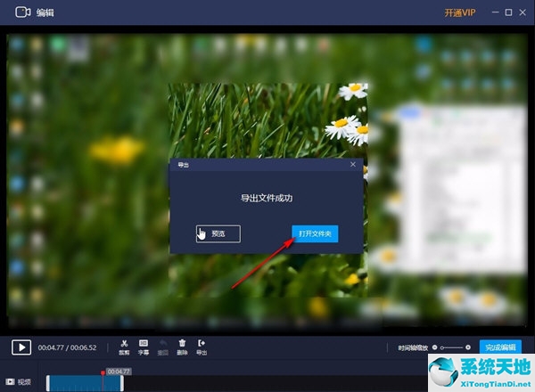The width and height of the screenshot is (535, 392).
Task: Play the video with the play button
Action: point(21,347)
